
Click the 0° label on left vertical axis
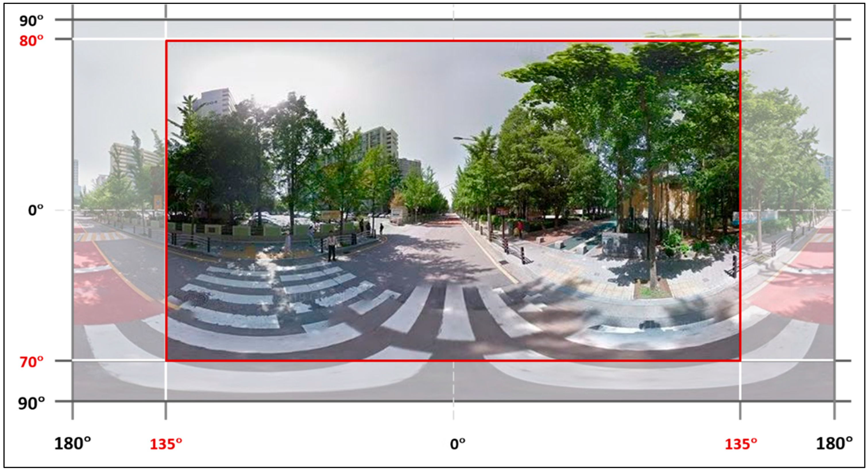(x=35, y=211)
